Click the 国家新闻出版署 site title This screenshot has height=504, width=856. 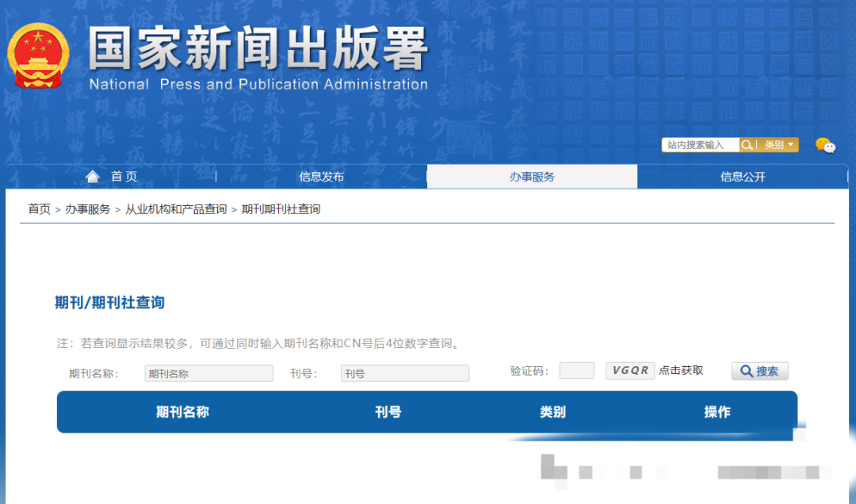pos(258,49)
